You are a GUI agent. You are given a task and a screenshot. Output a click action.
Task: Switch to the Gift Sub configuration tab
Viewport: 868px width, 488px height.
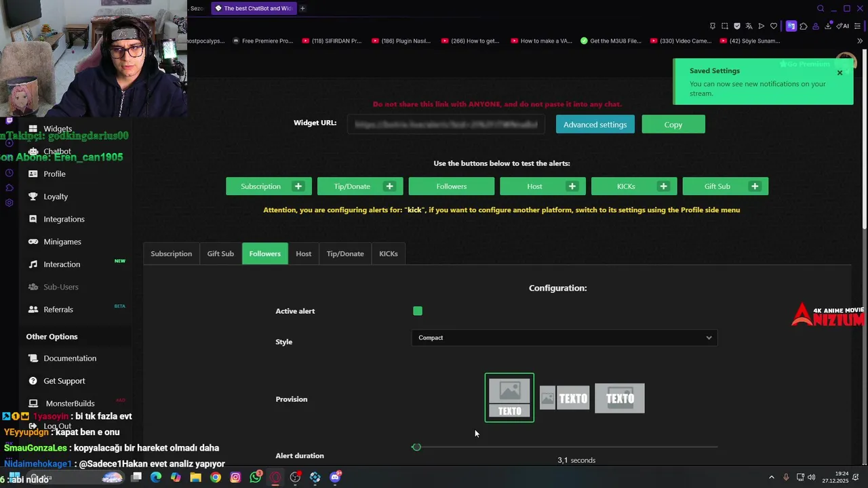(x=220, y=253)
